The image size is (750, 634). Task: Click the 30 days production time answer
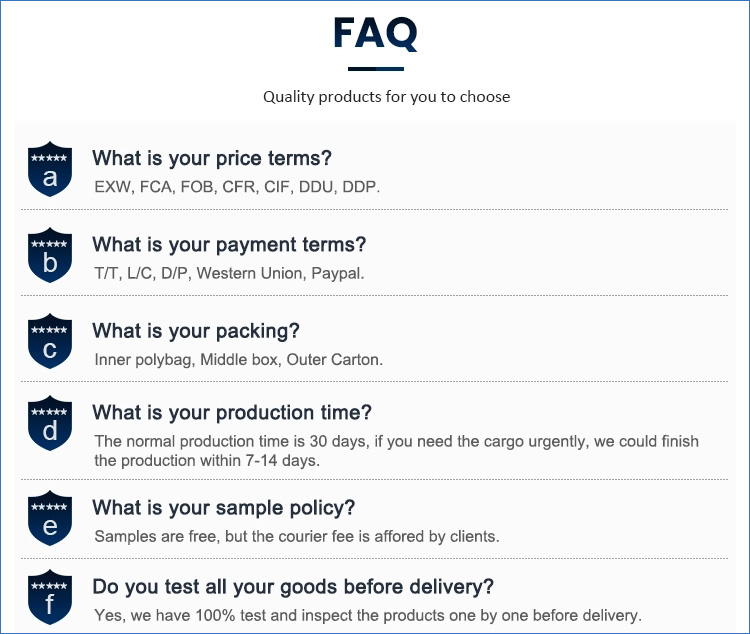point(396,451)
